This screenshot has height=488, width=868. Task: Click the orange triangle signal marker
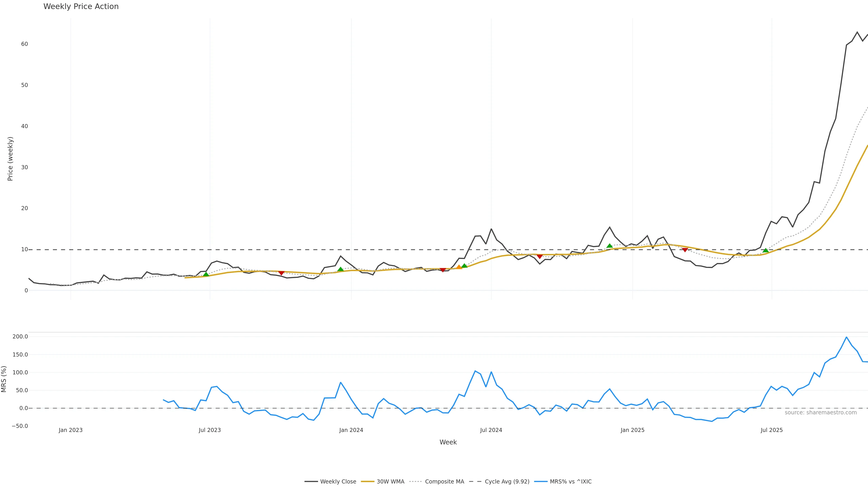(459, 267)
